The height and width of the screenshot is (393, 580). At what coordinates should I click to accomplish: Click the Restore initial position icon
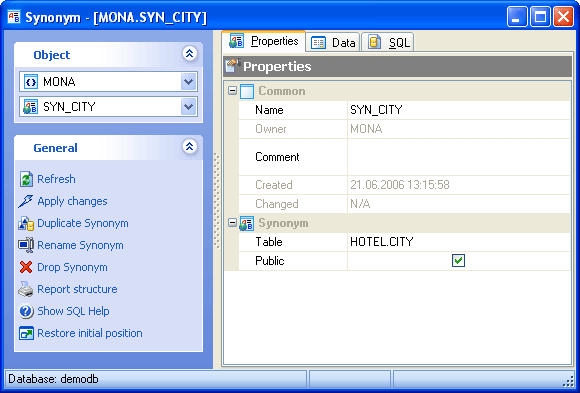[26, 333]
